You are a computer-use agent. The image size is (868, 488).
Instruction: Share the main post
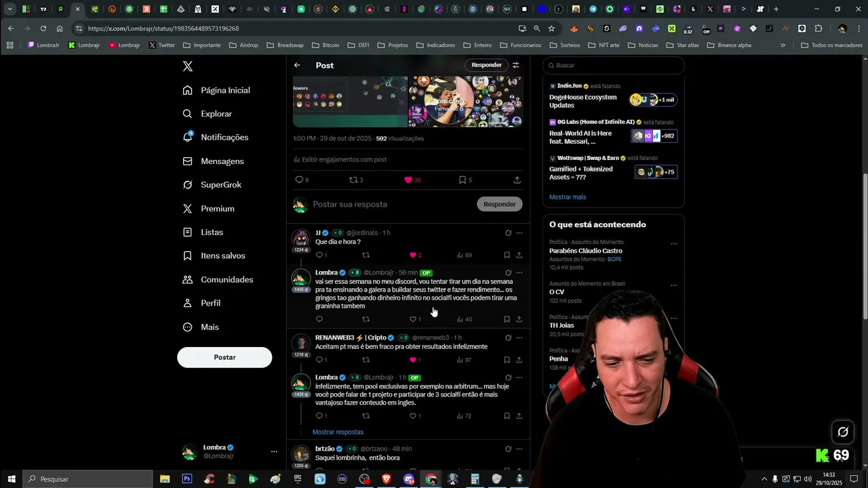click(517, 180)
